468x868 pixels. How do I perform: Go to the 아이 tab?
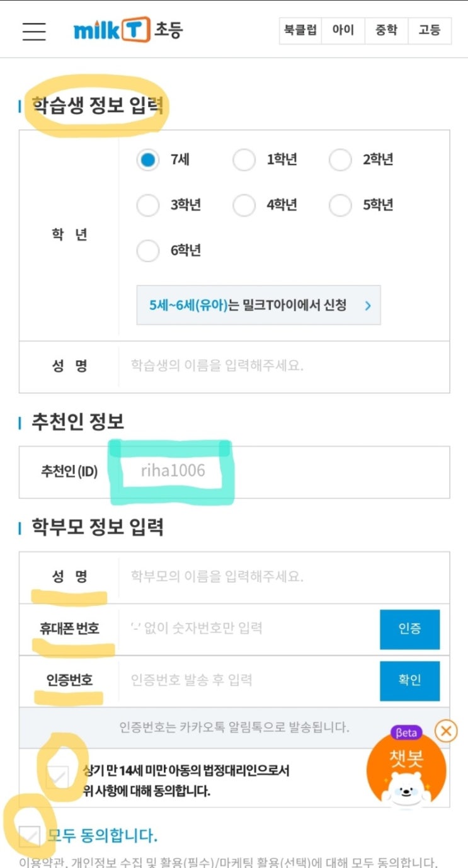pyautogui.click(x=343, y=30)
